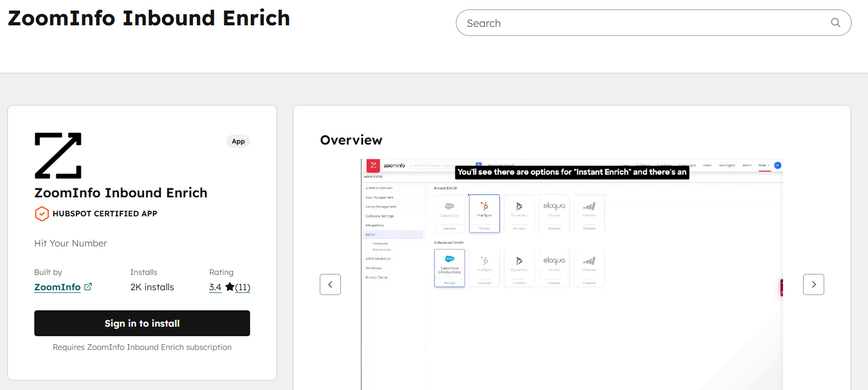868x390 pixels.
Task: Click the App badge label
Action: pos(239,141)
